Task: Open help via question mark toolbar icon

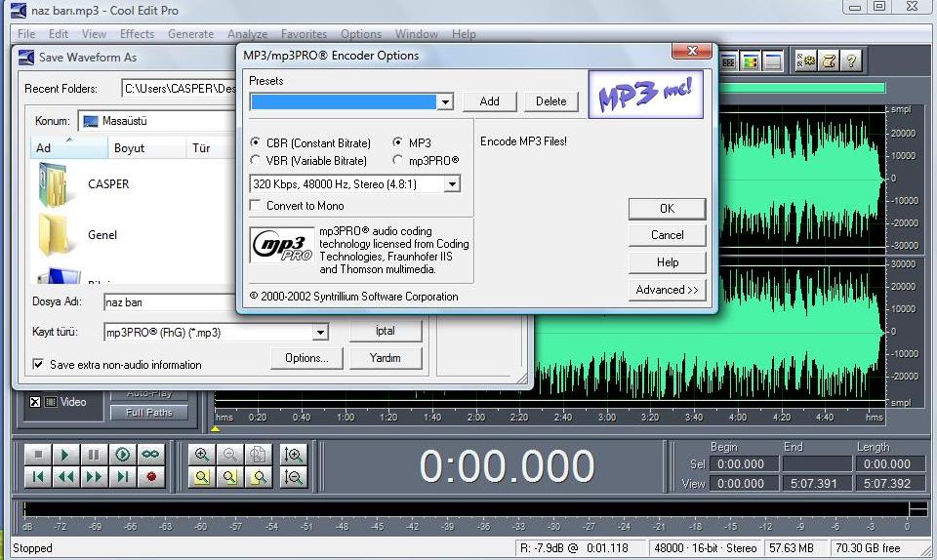Action: coord(851,61)
